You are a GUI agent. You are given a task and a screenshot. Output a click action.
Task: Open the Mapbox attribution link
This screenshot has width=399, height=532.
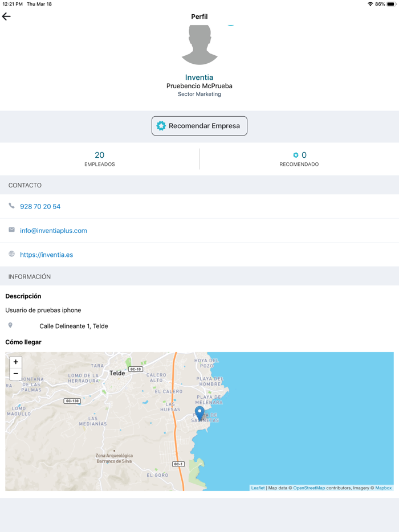[384, 488]
